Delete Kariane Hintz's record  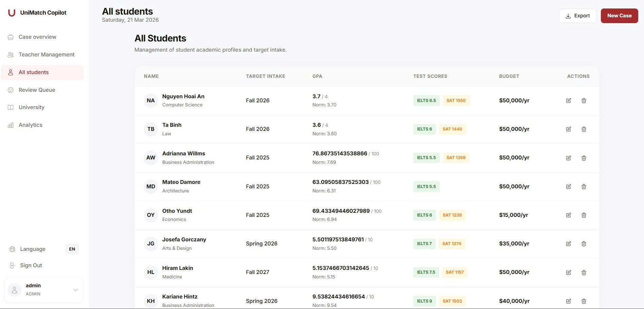click(x=584, y=301)
